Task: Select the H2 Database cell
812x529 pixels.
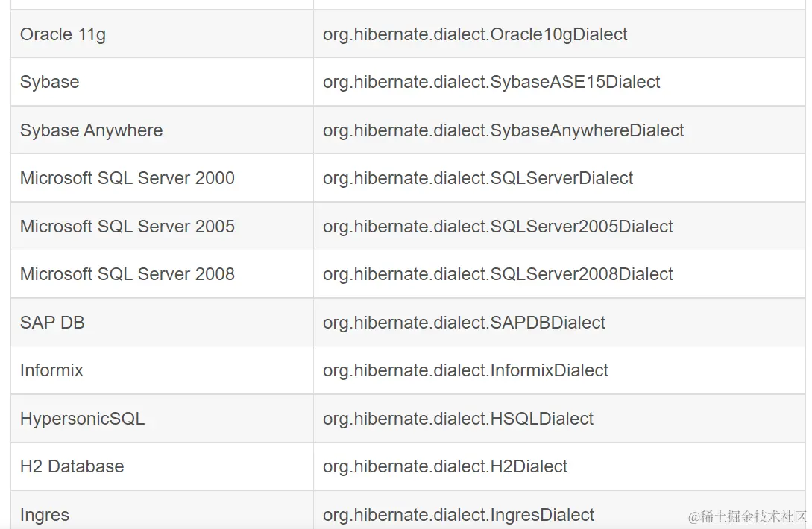Action: [x=72, y=466]
